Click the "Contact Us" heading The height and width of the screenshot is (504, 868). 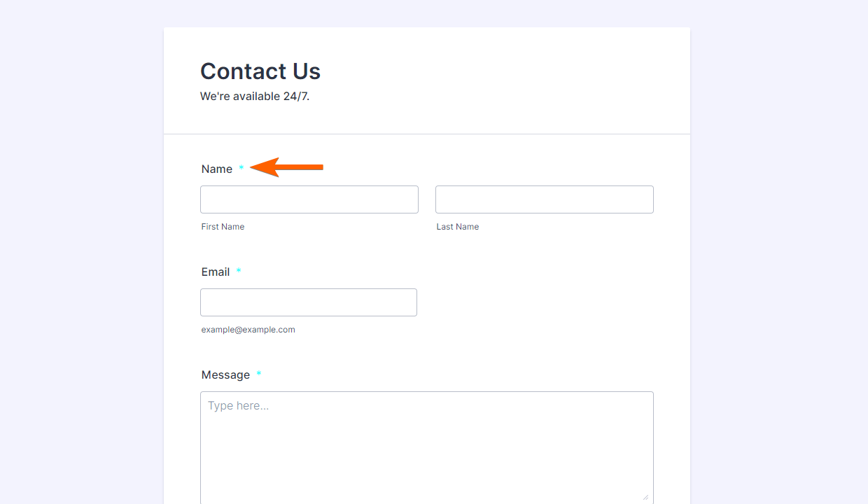pos(260,71)
